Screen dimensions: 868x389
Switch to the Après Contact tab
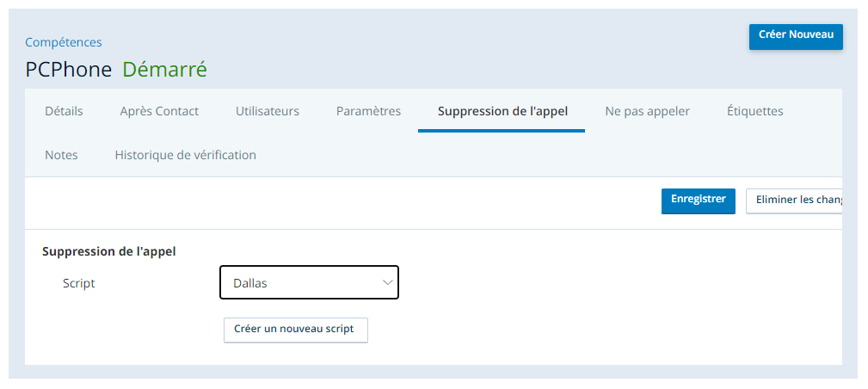(x=159, y=111)
